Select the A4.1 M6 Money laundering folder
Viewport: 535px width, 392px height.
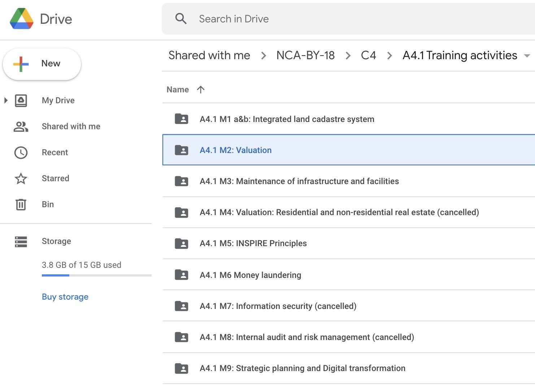point(250,275)
